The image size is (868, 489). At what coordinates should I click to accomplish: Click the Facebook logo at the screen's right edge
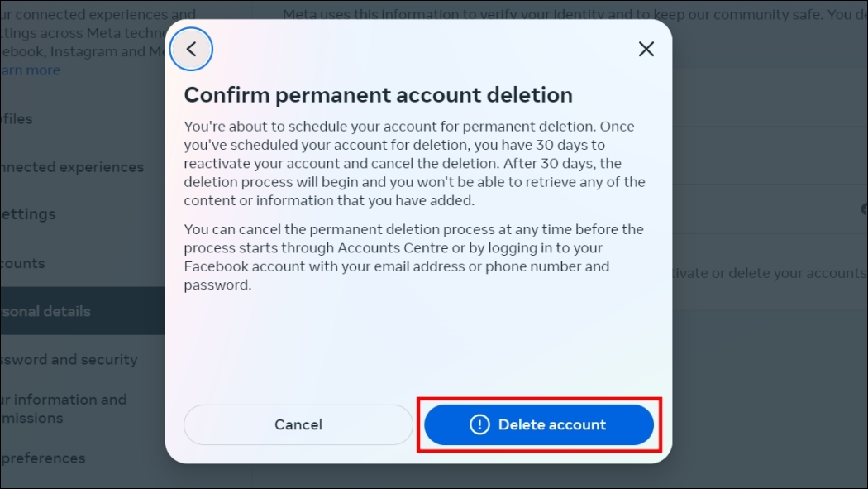[x=864, y=208]
